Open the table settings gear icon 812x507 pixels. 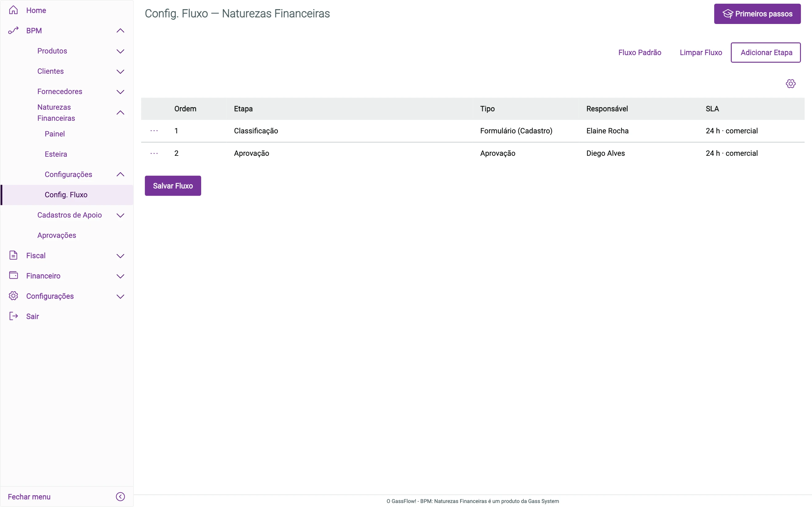[790, 84]
